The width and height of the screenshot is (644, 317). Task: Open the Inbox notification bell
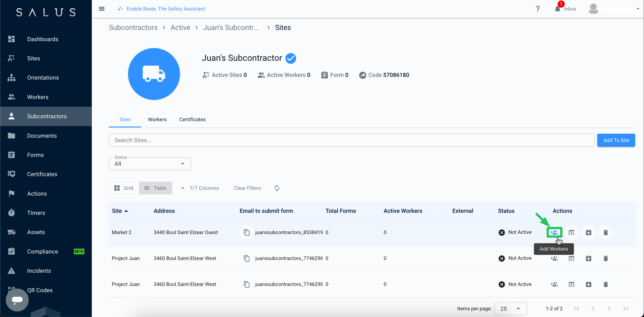tap(557, 9)
